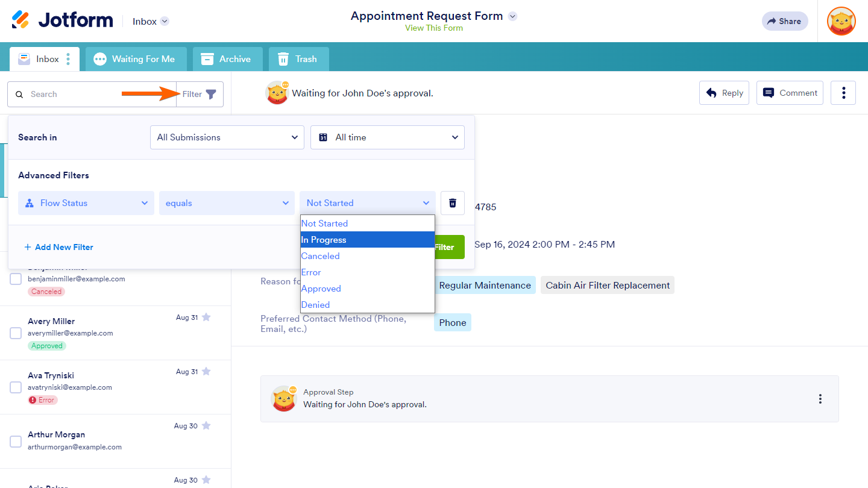Open the All time date dropdown
The image size is (868, 488).
point(388,137)
